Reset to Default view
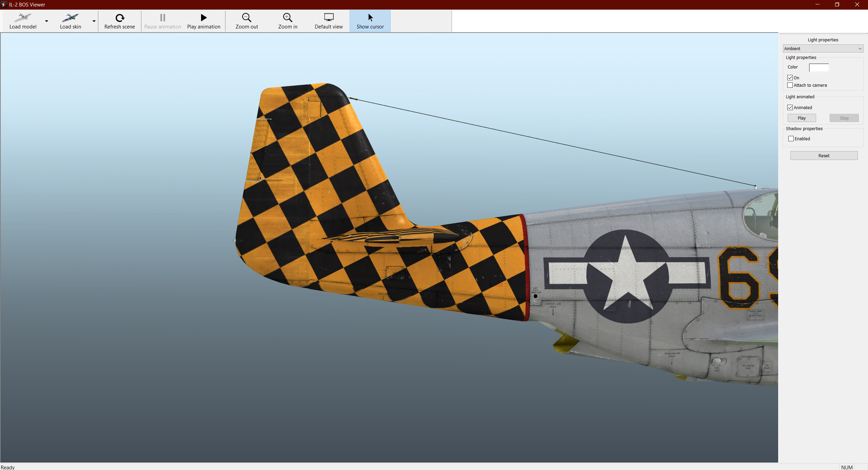The image size is (868, 470). [x=329, y=21]
